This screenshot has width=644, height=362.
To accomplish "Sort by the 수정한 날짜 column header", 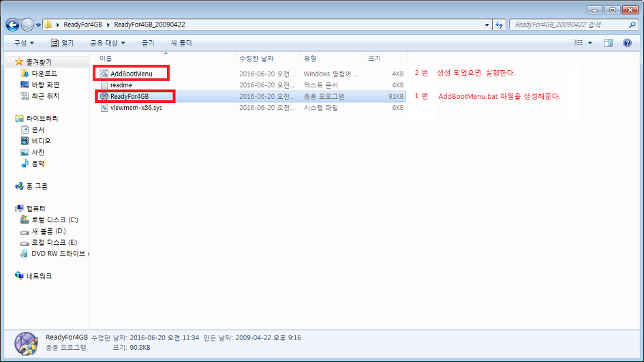I will [x=269, y=59].
